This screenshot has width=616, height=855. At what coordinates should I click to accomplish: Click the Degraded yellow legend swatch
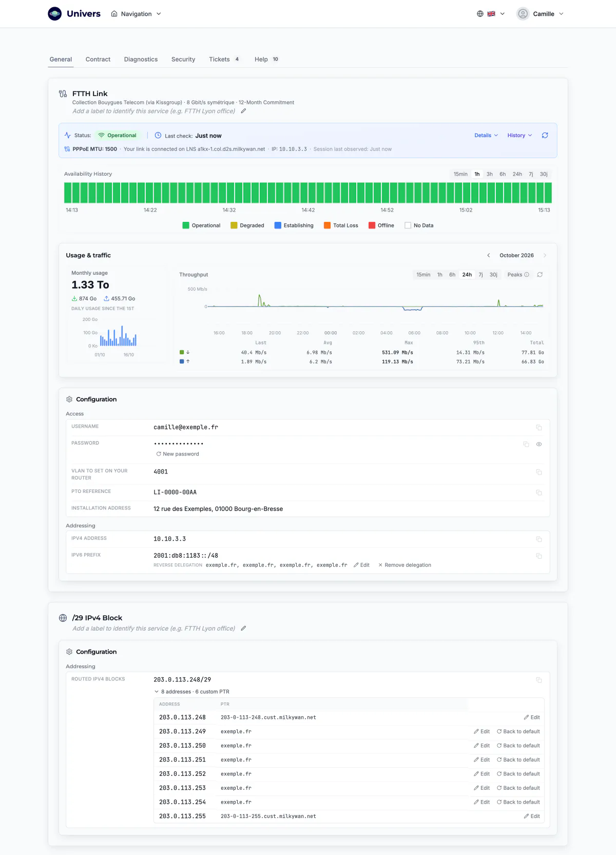(234, 225)
